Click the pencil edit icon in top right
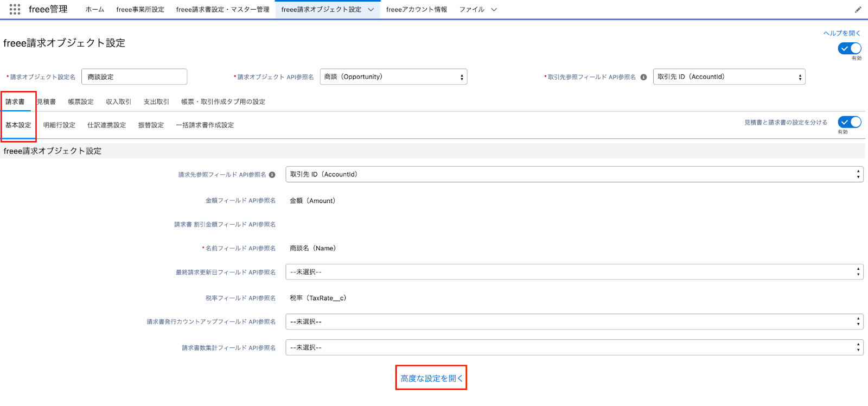868x406 pixels. (858, 9)
